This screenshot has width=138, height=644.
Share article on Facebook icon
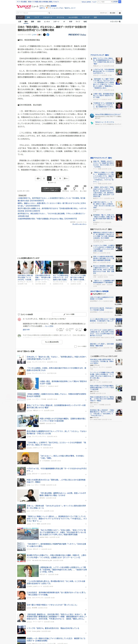tap(48, 35)
